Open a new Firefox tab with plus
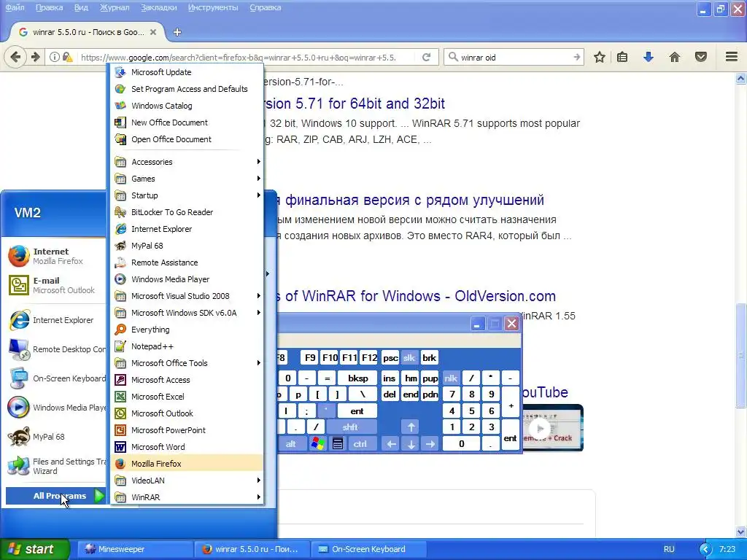This screenshot has width=747, height=560. 177,32
